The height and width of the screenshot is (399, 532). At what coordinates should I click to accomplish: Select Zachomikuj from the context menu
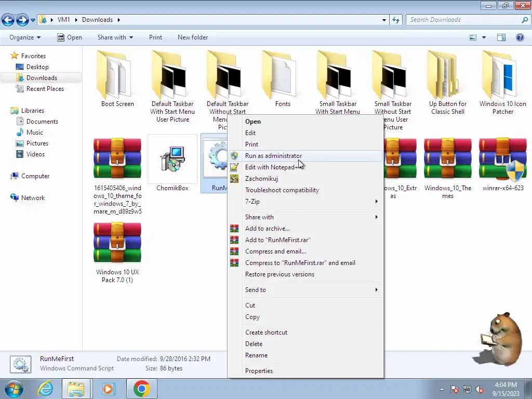tap(305, 179)
